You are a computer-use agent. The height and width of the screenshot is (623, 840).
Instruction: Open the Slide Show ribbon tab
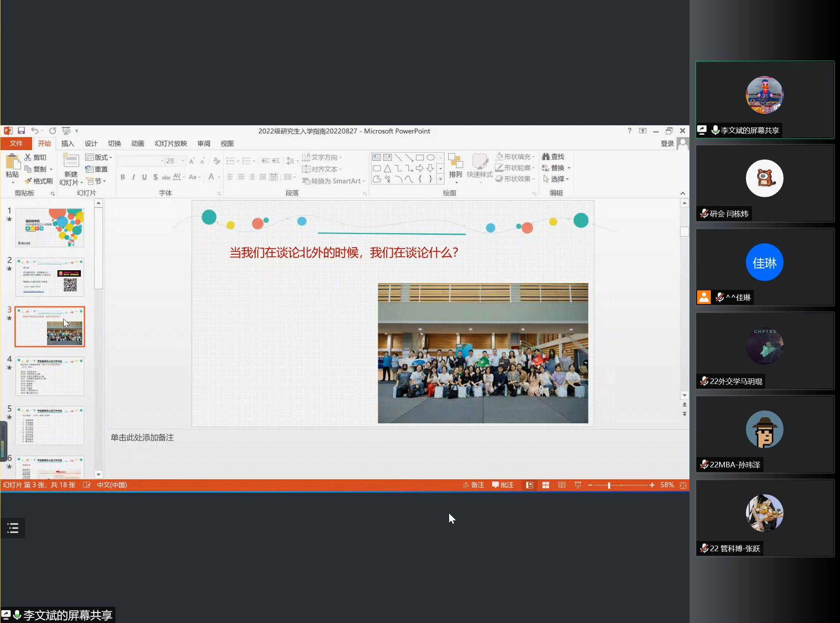click(171, 144)
